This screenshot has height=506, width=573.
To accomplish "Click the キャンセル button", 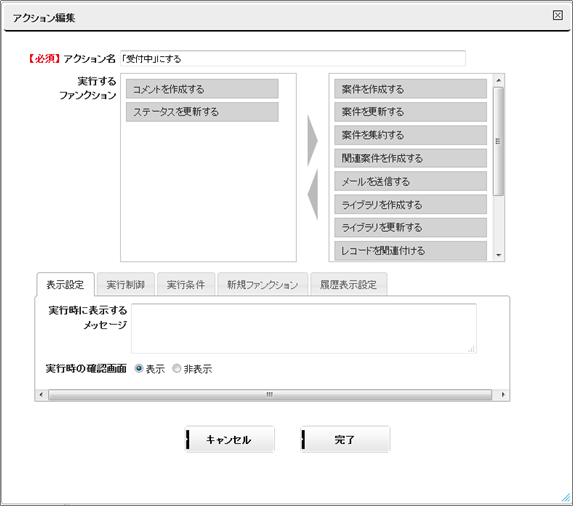I will 229,440.
